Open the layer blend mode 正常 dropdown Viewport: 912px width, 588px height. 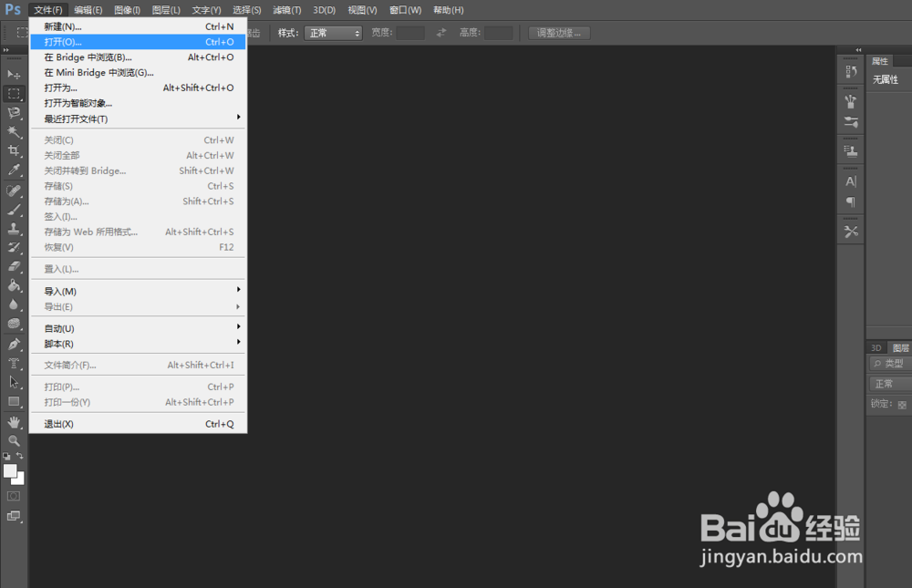click(890, 384)
